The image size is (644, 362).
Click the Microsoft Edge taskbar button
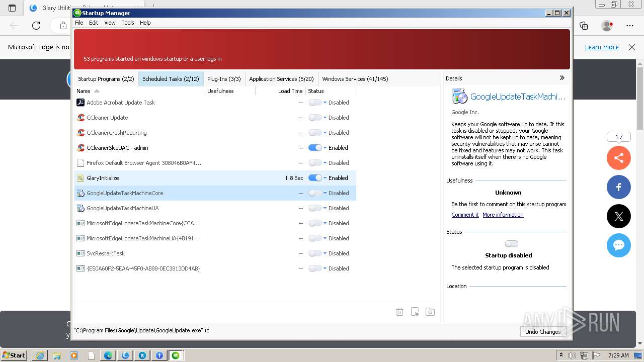[108, 355]
